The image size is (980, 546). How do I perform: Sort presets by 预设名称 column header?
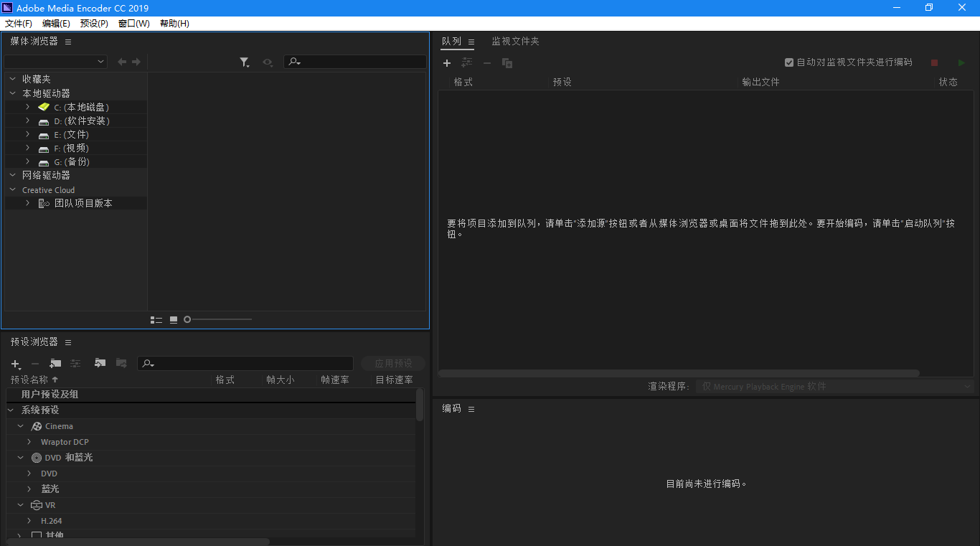pyautogui.click(x=29, y=380)
